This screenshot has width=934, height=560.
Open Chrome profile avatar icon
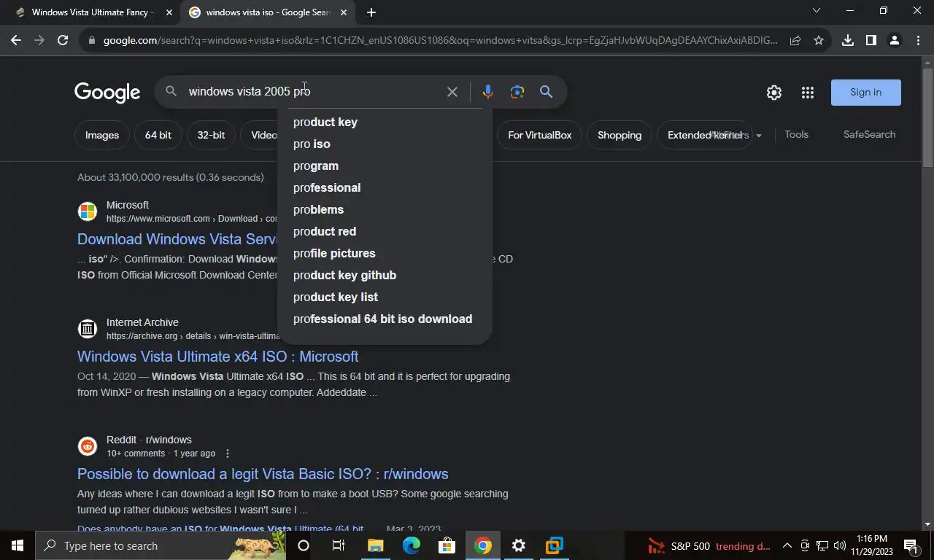click(x=894, y=40)
